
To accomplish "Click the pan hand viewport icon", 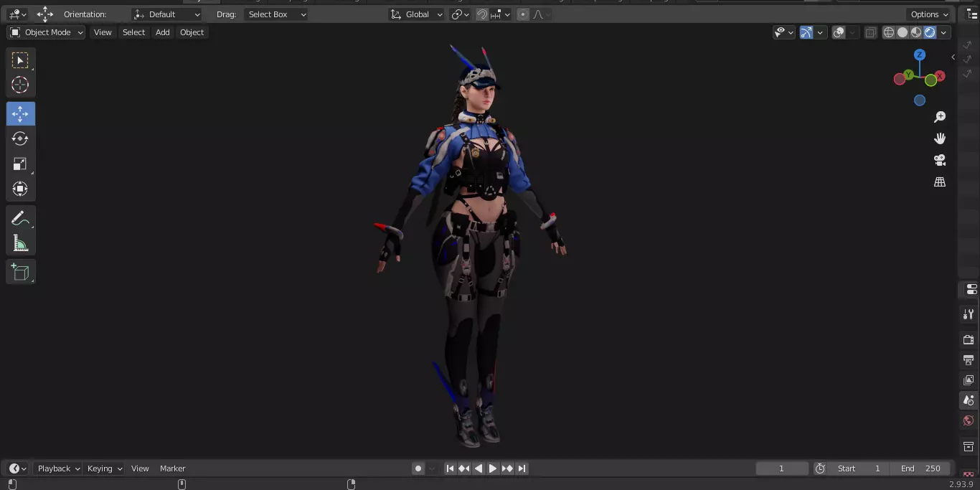I will tap(940, 138).
